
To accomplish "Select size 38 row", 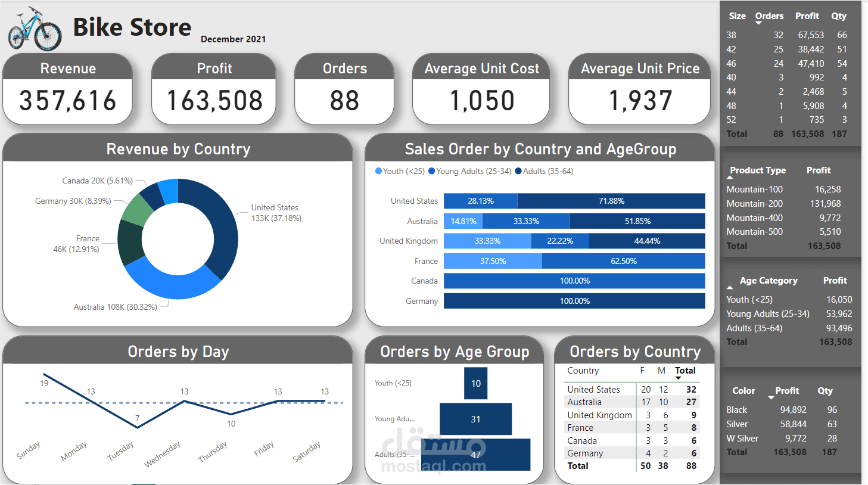I will click(787, 35).
